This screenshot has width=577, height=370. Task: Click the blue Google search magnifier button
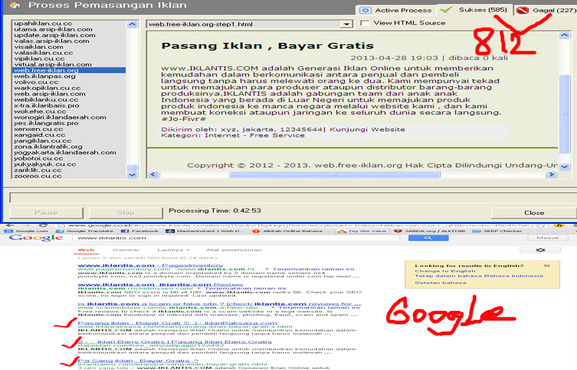(428, 238)
